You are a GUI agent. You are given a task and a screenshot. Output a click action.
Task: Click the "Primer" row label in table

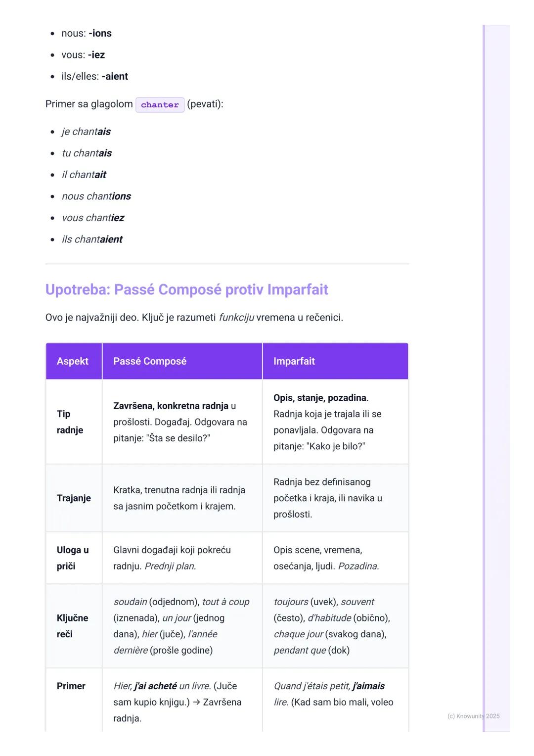coord(71,686)
